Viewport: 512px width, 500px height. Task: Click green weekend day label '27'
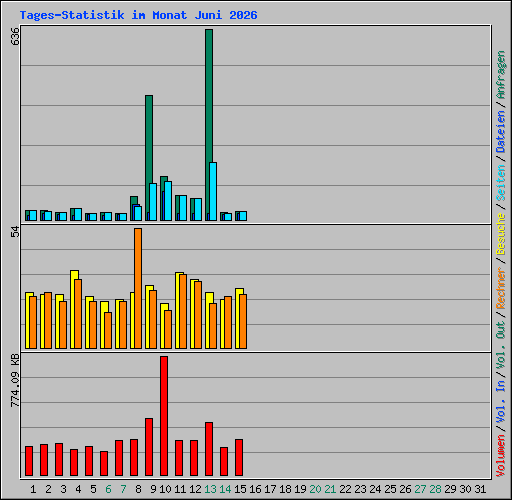[x=420, y=489]
